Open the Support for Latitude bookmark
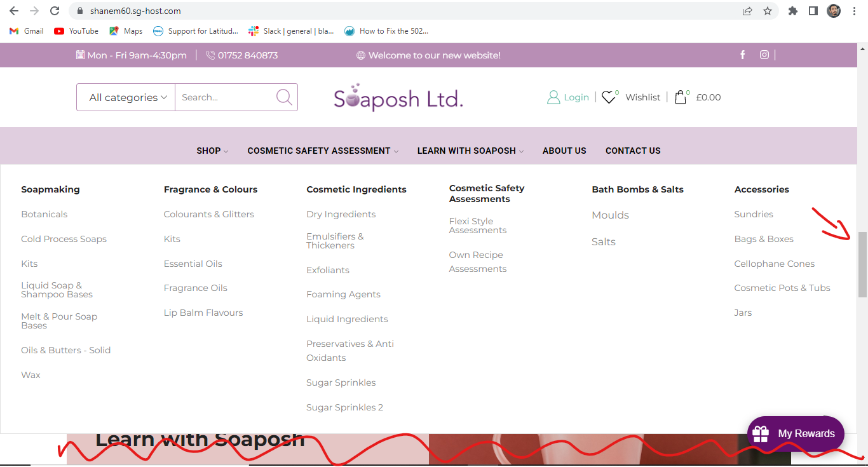This screenshot has width=868, height=467. tap(196, 30)
